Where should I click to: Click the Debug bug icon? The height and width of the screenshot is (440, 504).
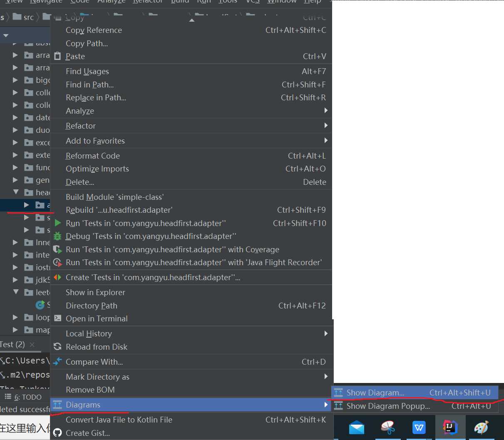57,236
